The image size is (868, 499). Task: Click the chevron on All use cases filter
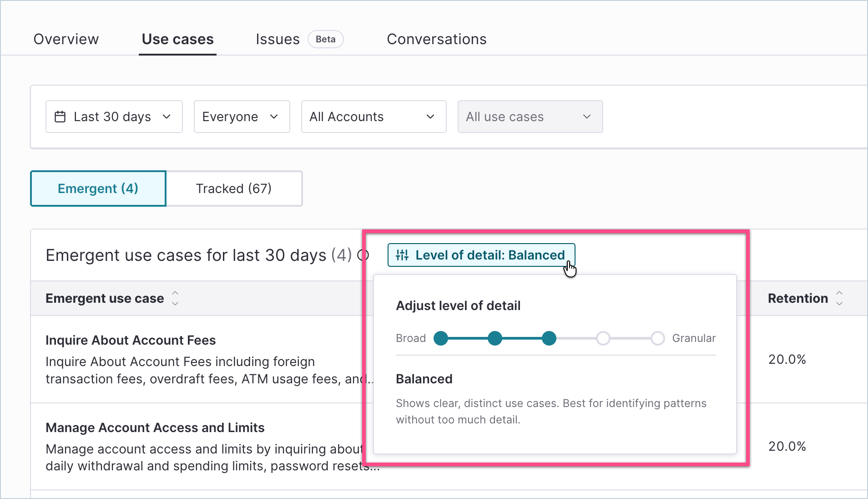click(587, 117)
